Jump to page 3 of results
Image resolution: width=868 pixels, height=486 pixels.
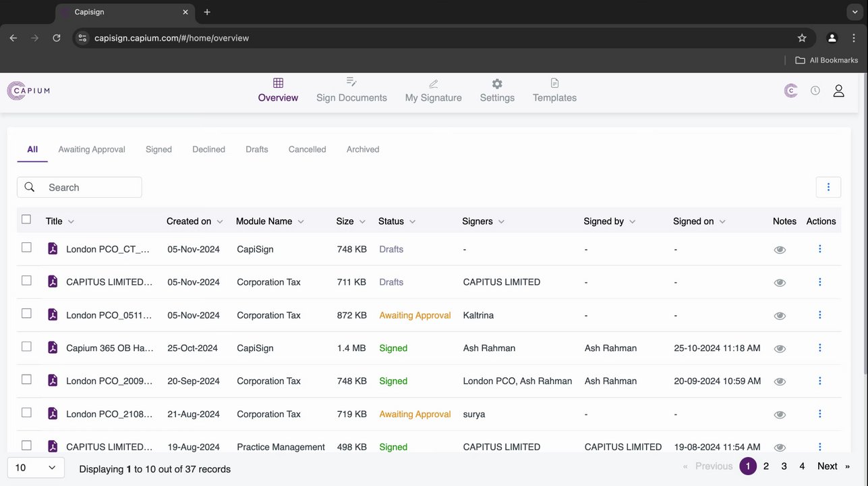(784, 466)
